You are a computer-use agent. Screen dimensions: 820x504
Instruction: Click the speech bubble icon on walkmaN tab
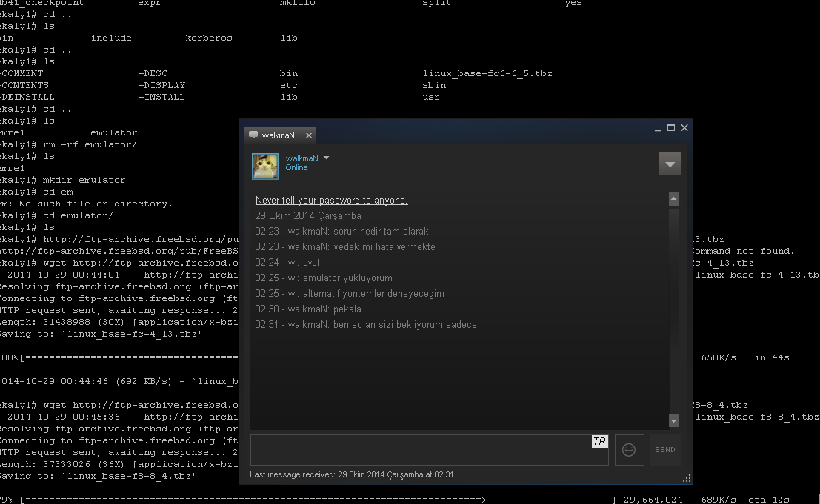click(x=253, y=135)
